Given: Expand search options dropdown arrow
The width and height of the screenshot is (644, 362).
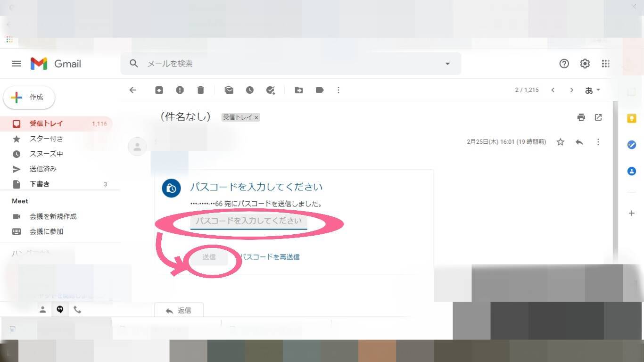Looking at the screenshot, I should click(x=447, y=64).
